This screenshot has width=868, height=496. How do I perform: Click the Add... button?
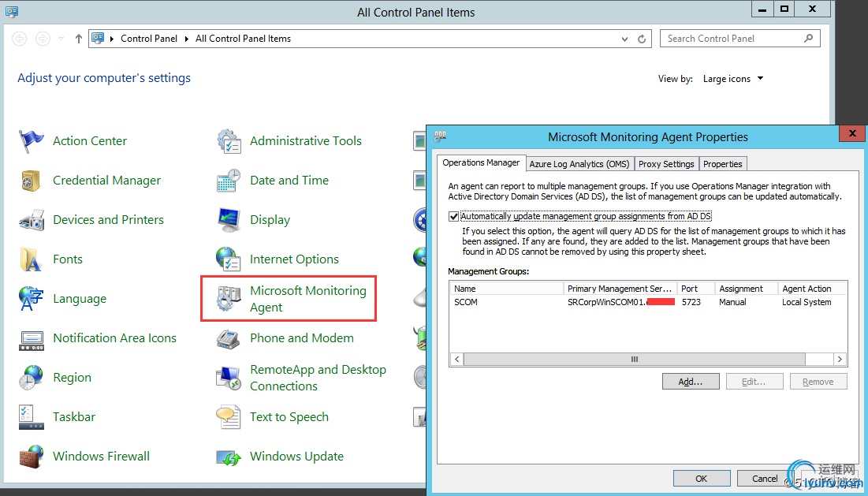point(691,382)
